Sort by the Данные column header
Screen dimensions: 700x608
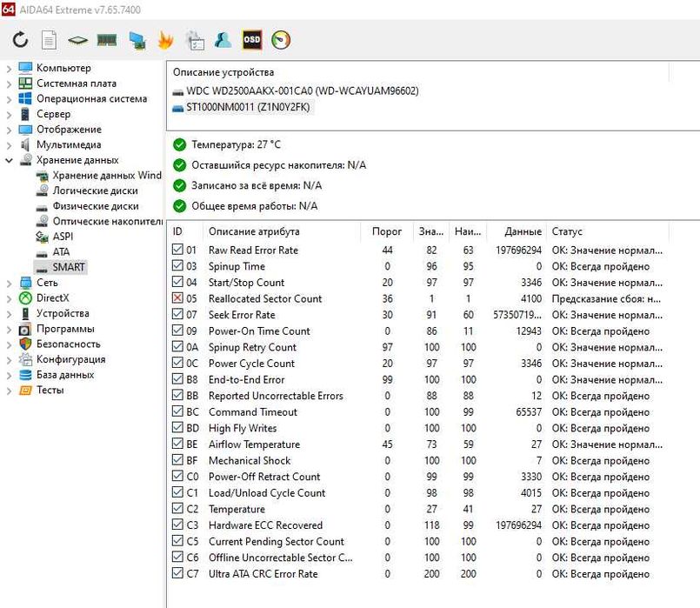(x=516, y=231)
